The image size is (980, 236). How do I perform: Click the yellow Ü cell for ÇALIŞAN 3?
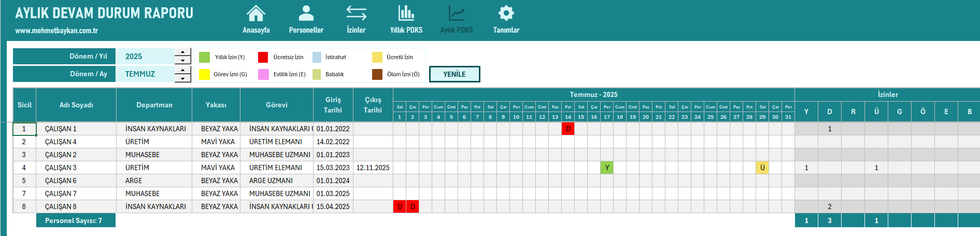click(x=762, y=168)
